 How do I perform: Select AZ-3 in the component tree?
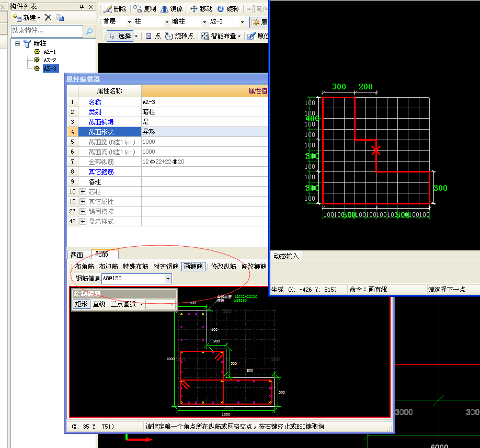pos(50,68)
